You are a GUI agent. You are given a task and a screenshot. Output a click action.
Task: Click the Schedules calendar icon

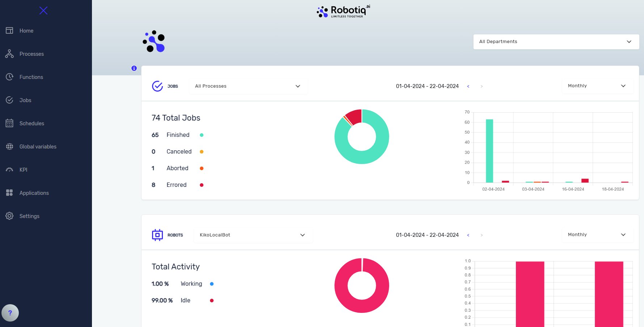click(x=9, y=123)
